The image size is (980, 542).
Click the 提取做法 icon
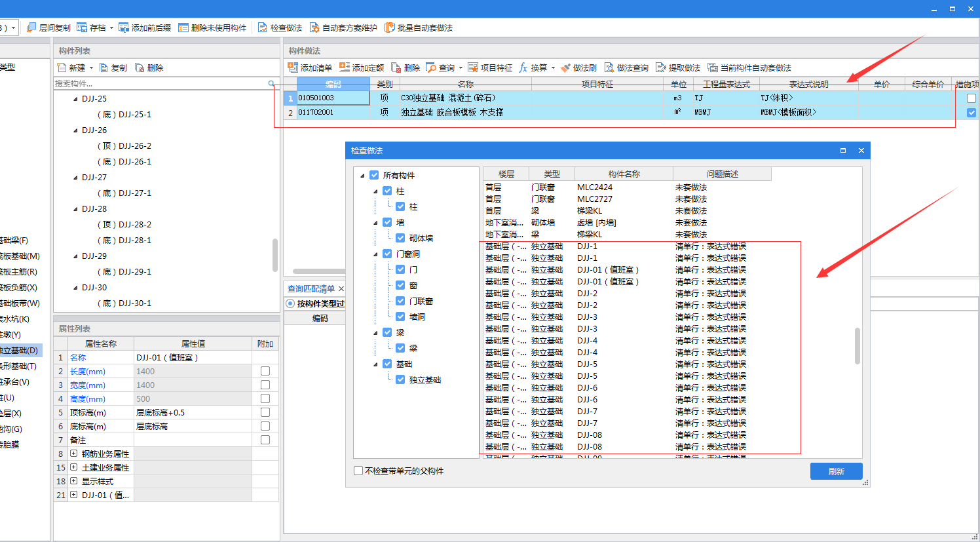coord(661,68)
